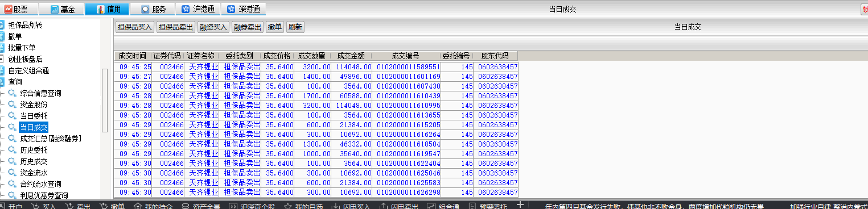Click the magnifier icon beside 历史委托
This screenshot has width=868, height=209.
click(12, 150)
